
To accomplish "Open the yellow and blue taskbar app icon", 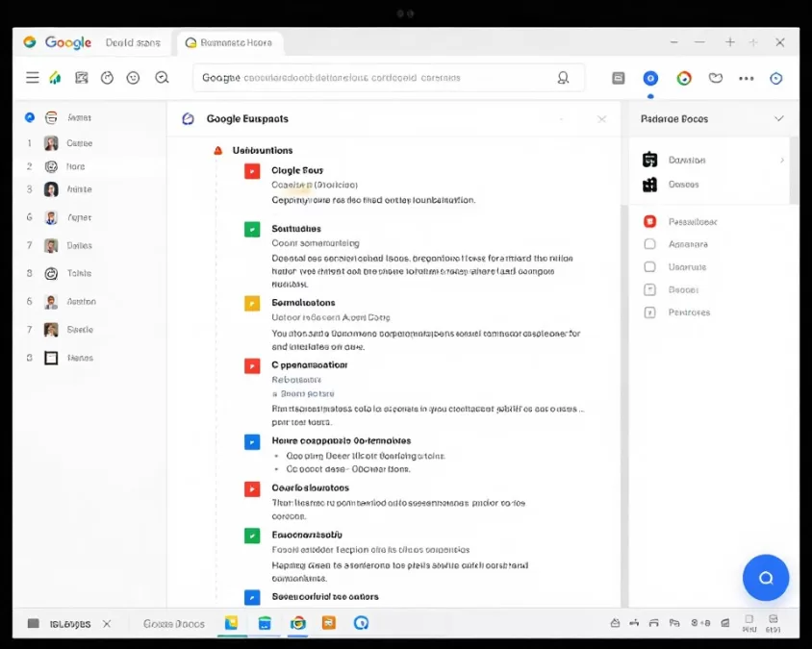I will (231, 623).
